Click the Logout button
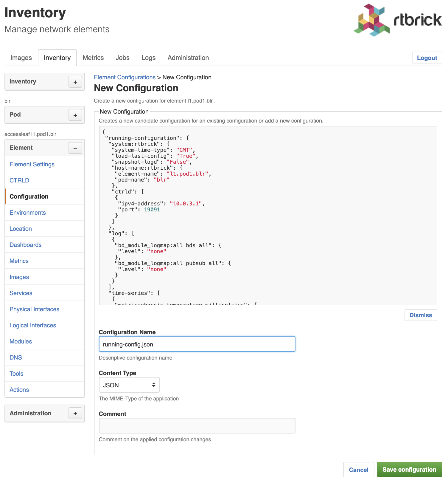 pyautogui.click(x=427, y=58)
